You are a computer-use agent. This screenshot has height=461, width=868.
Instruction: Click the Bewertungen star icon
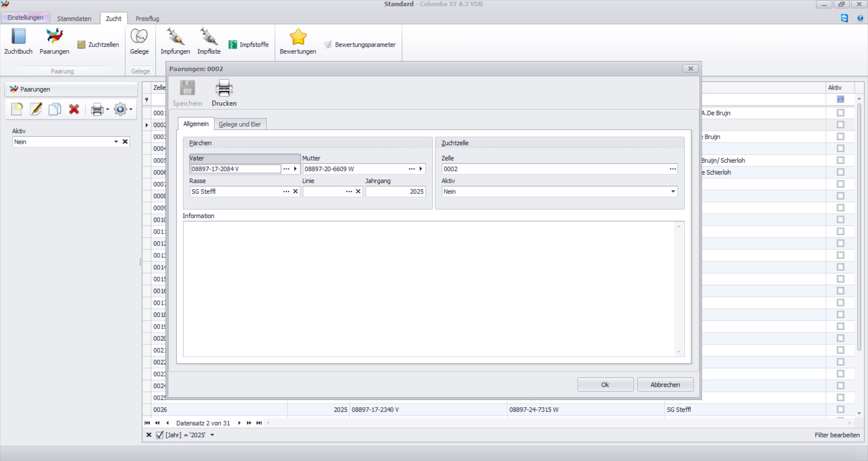[x=298, y=37]
